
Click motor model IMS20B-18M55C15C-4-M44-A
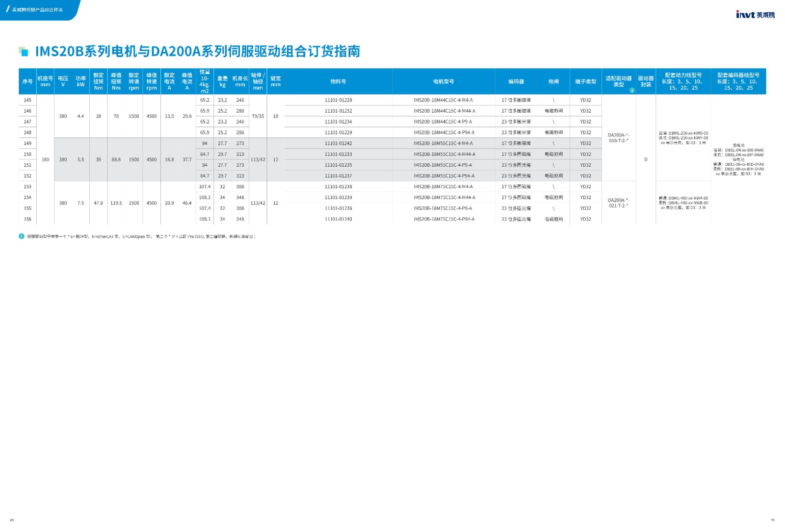click(444, 154)
